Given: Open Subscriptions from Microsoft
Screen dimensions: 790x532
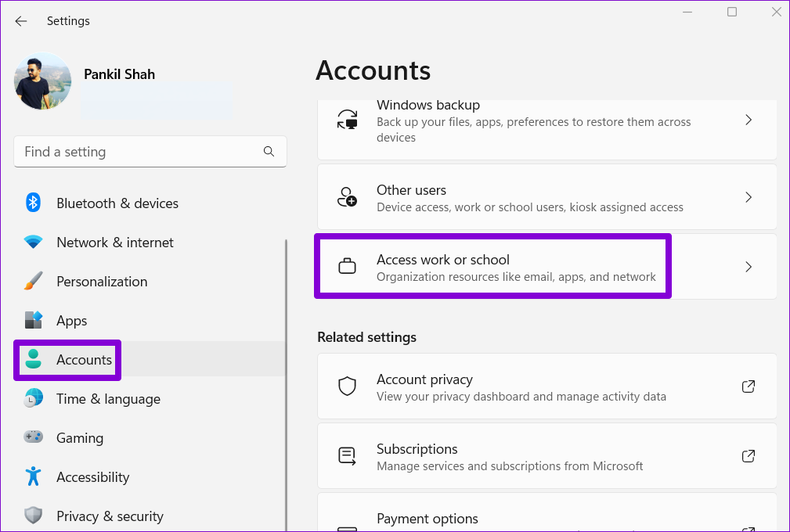Looking at the screenshot, I should (x=547, y=456).
